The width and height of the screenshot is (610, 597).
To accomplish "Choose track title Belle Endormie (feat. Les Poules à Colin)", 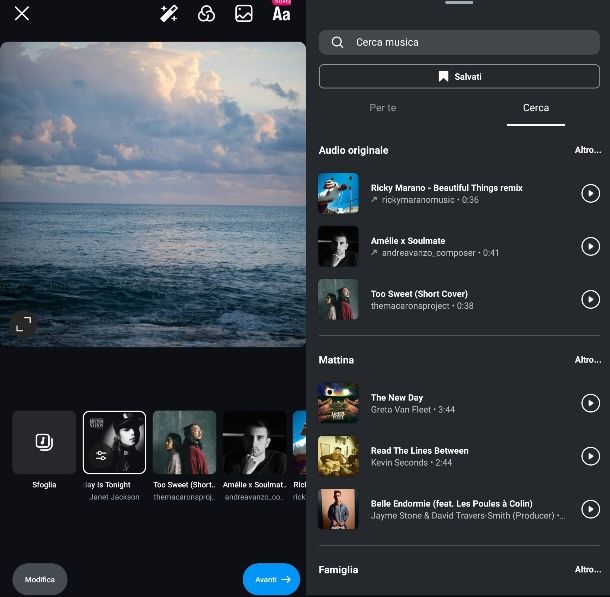I will click(x=452, y=504).
